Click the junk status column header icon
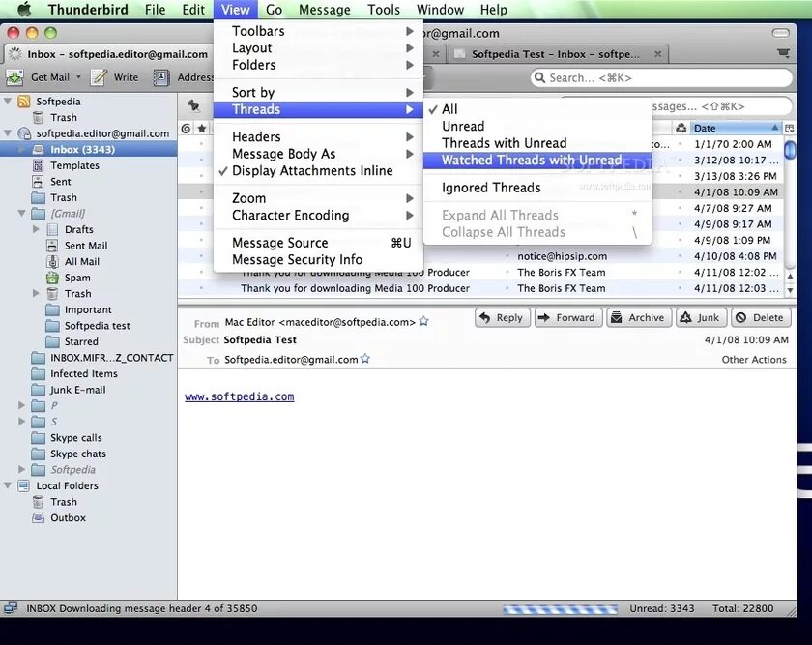Viewport: 812px width, 645px height. [681, 128]
